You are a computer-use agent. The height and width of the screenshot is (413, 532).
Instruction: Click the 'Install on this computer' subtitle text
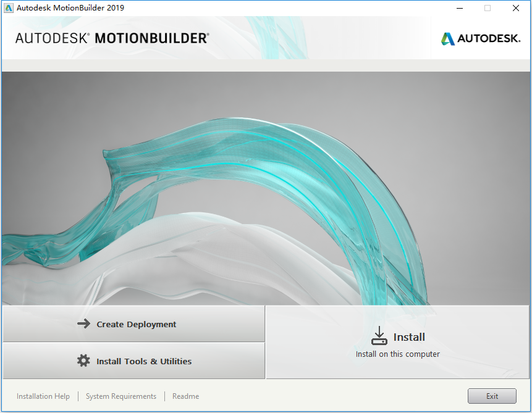click(x=398, y=354)
